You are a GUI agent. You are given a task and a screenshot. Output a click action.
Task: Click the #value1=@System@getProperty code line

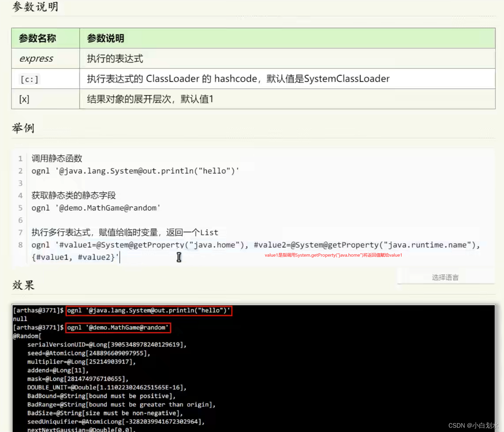256,245
